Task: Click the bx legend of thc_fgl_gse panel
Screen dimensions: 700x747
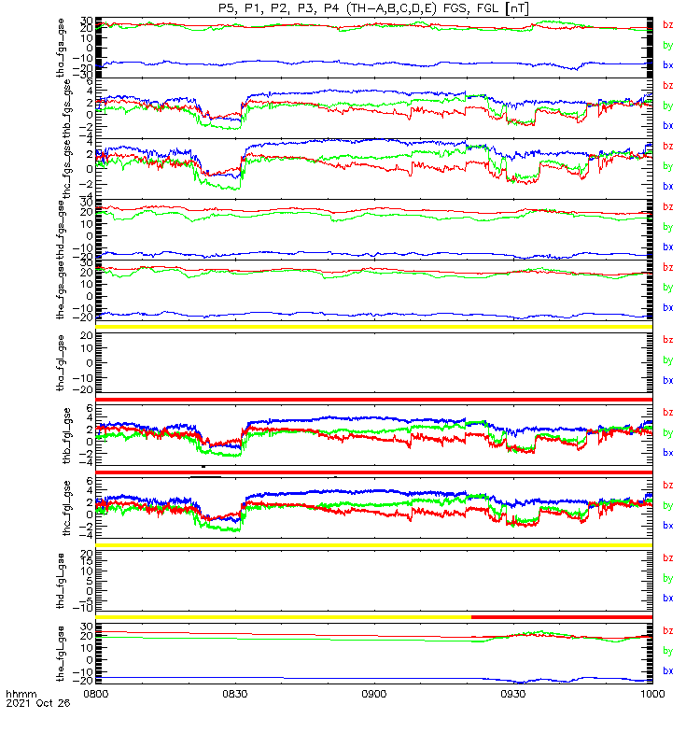Action: click(668, 526)
